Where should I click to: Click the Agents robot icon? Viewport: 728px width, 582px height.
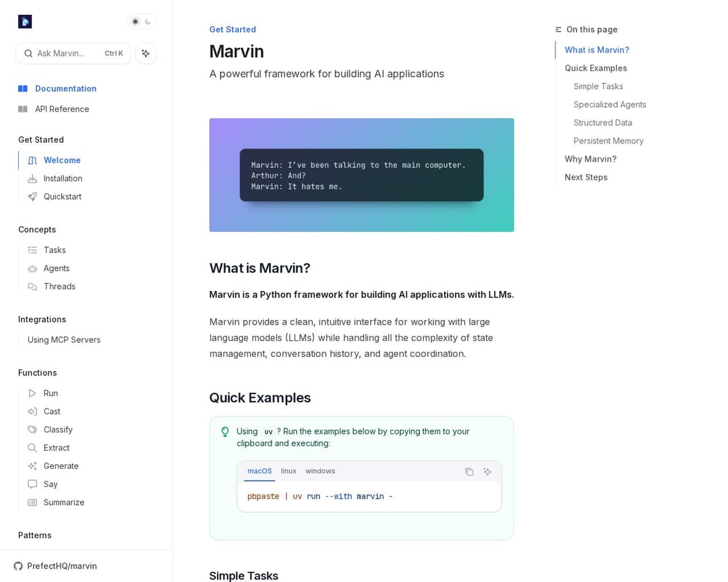[32, 268]
